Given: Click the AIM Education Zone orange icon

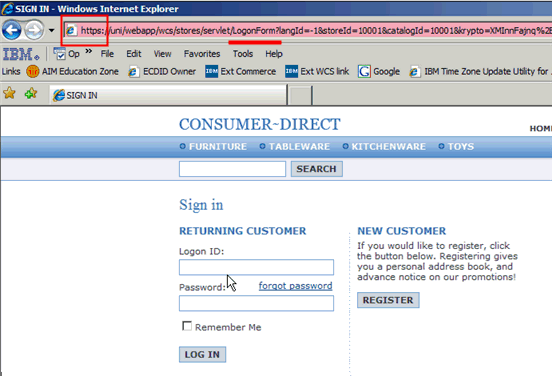Looking at the screenshot, I should click(x=33, y=72).
